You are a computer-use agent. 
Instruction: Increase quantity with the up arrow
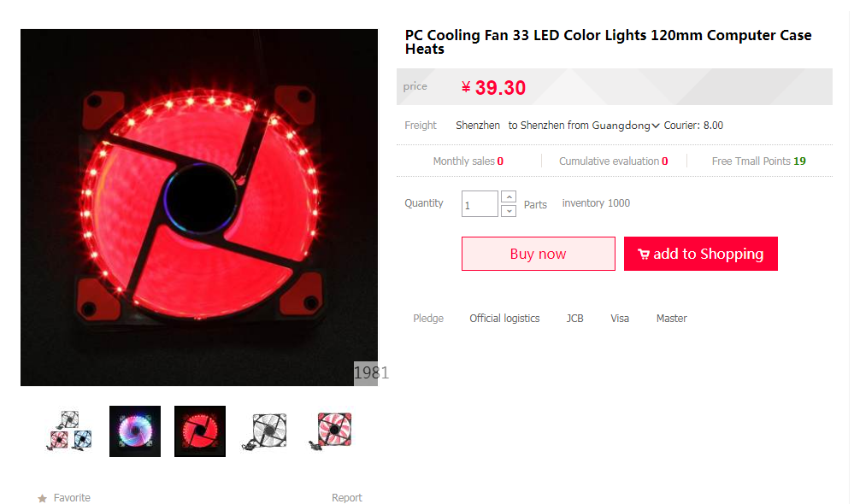509,197
